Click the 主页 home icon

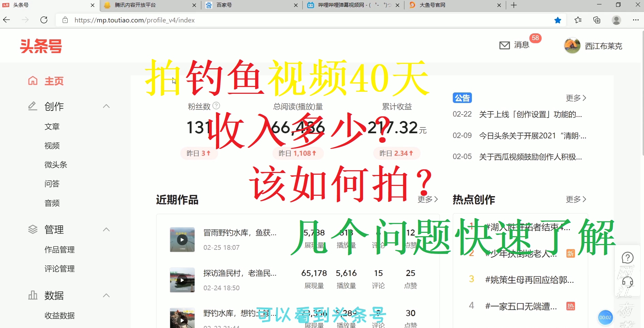click(33, 81)
